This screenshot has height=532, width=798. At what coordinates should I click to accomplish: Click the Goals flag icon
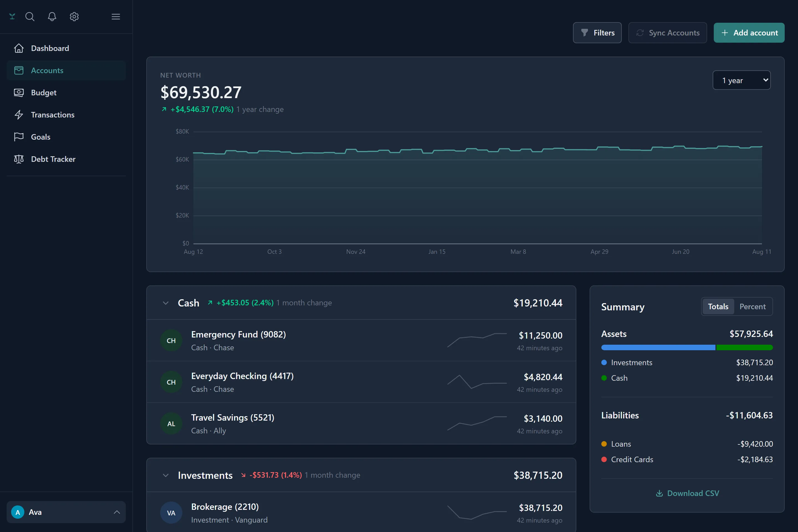[x=19, y=137]
